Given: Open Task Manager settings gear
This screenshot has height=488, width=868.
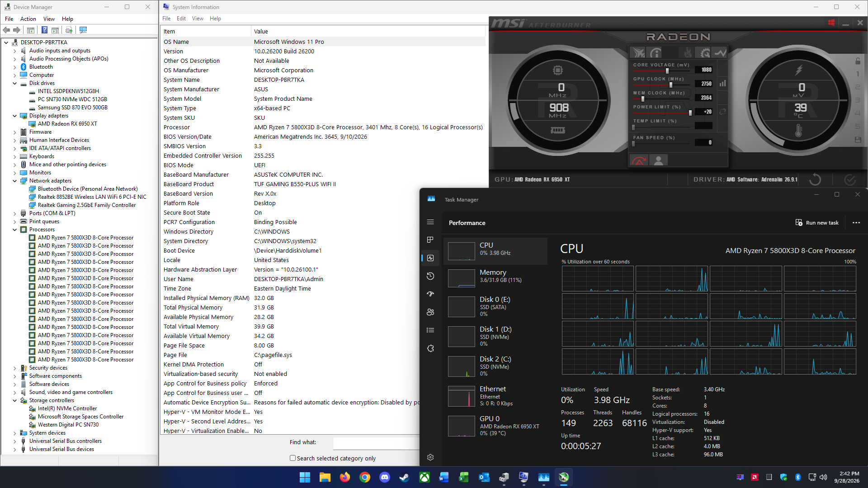Looking at the screenshot, I should (x=430, y=457).
